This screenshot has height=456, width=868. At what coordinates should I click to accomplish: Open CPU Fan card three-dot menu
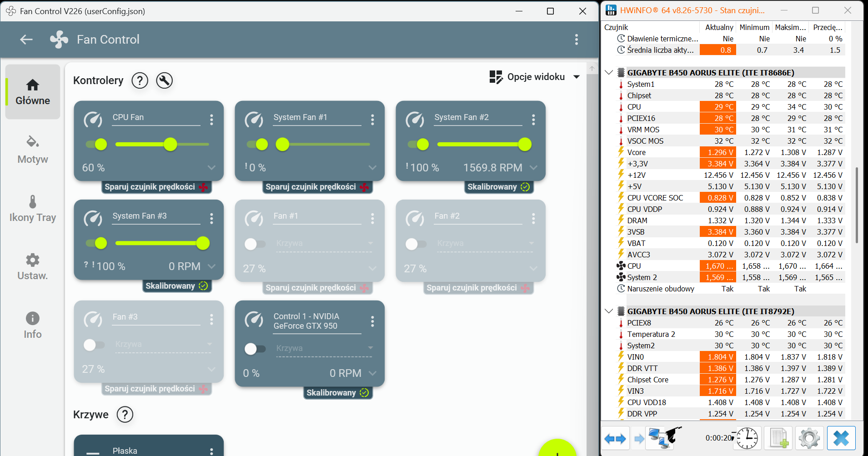pos(211,120)
